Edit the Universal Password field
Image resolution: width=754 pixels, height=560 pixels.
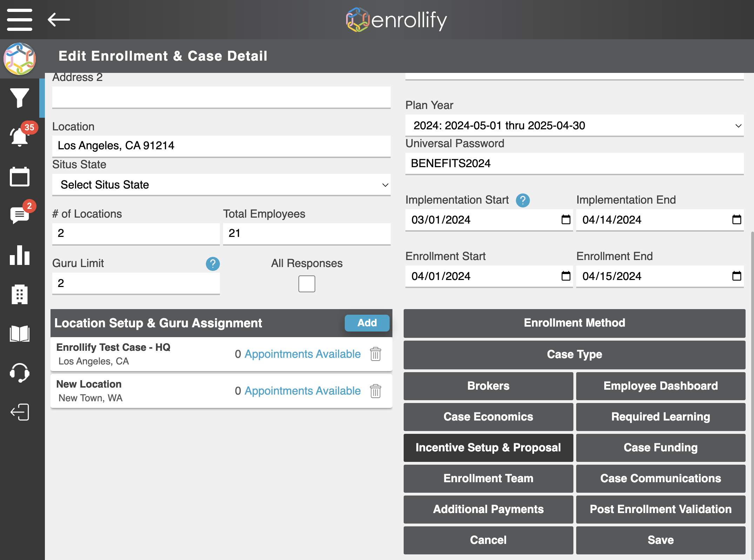click(574, 163)
